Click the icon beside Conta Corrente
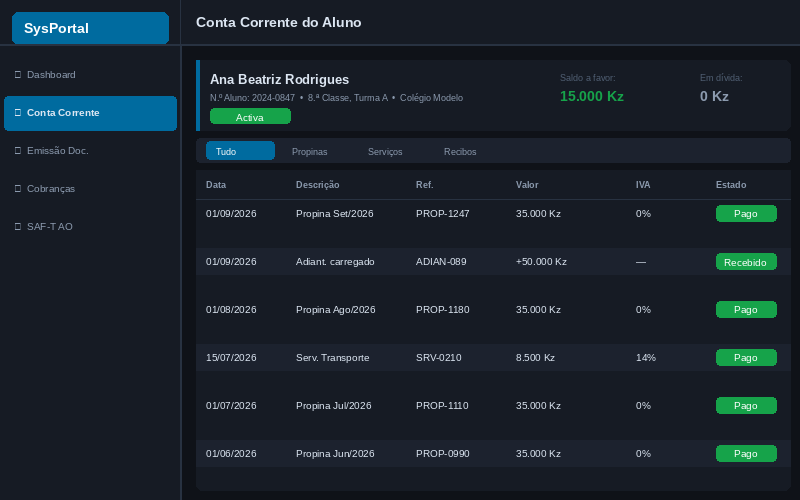This screenshot has width=800, height=500. (18, 112)
